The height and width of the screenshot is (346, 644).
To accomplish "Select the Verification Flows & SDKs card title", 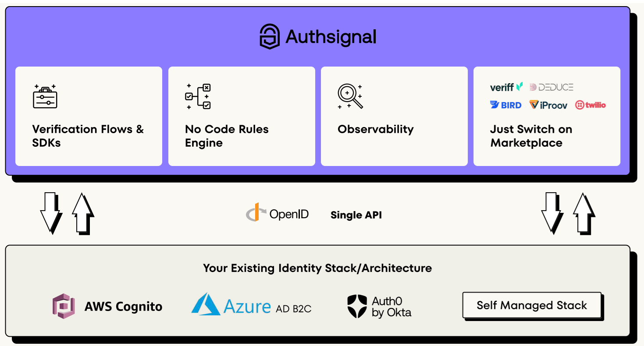I will (88, 136).
